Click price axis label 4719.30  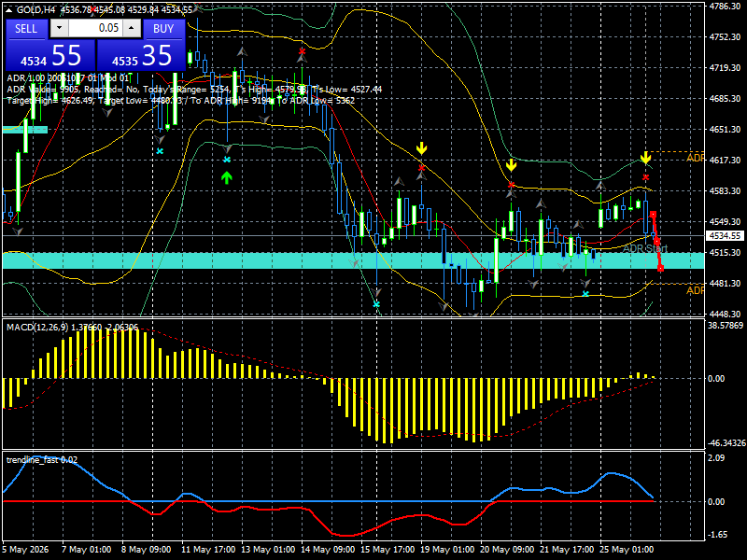click(725, 68)
